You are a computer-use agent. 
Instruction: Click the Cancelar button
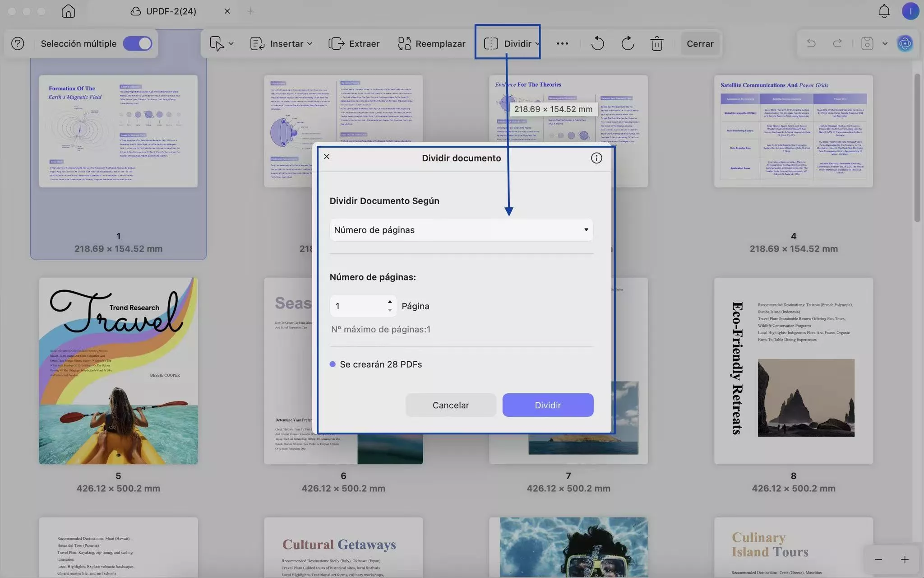tap(450, 405)
